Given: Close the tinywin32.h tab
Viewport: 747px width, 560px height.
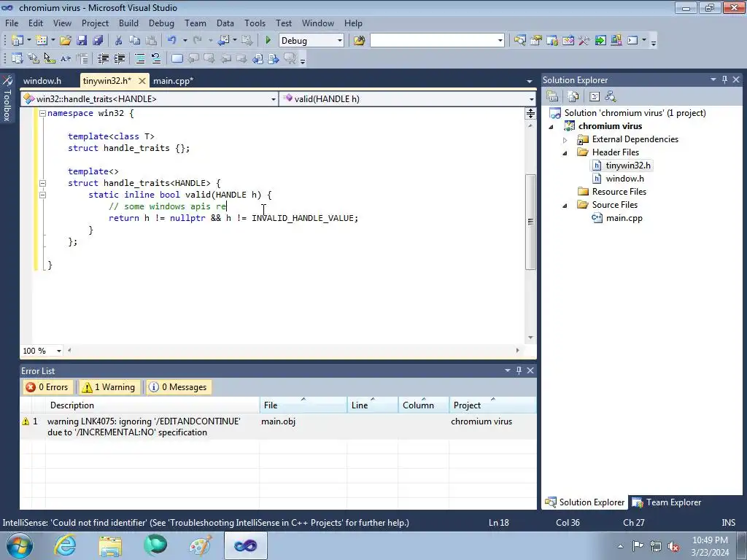Looking at the screenshot, I should click(x=142, y=81).
